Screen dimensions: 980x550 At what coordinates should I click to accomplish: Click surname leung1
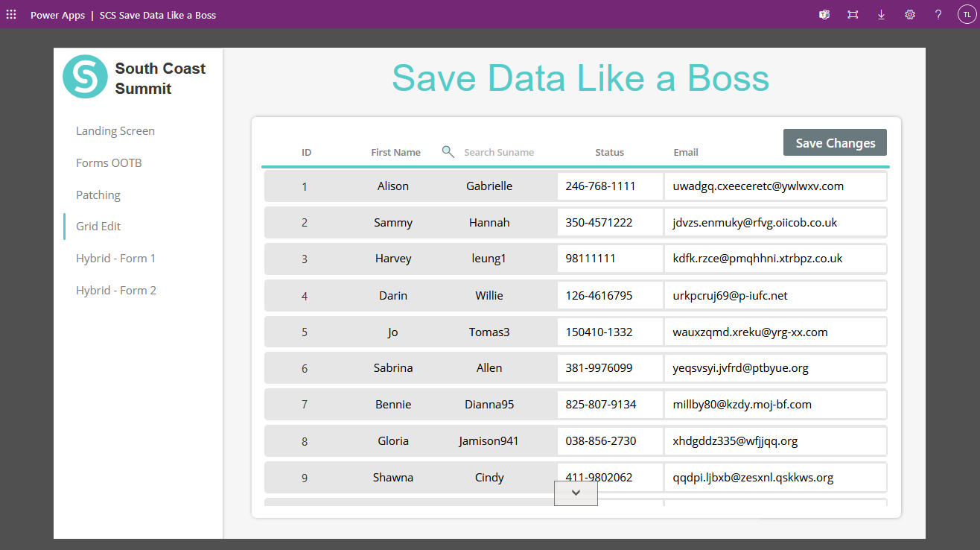(x=489, y=259)
